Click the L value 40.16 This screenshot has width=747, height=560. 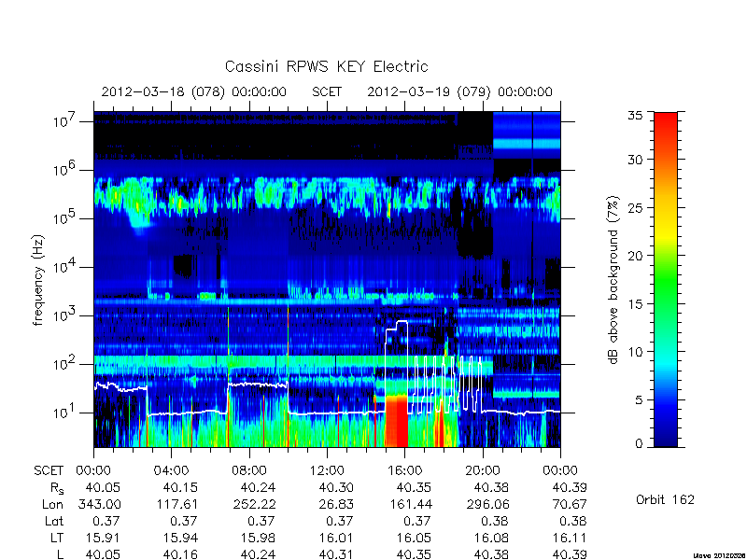tap(180, 554)
